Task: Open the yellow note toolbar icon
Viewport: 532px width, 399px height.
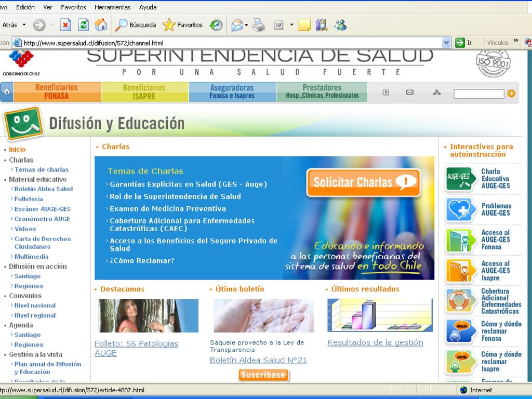Action: (x=304, y=25)
